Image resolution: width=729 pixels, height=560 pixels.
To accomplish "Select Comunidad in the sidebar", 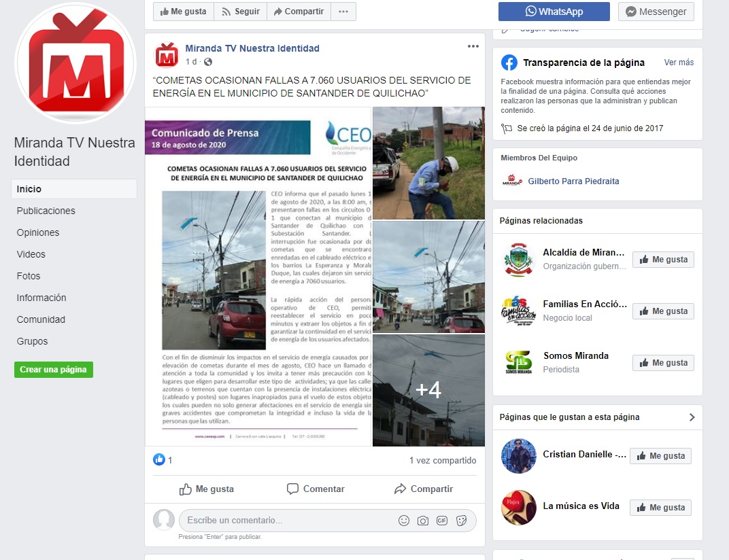I will [40, 319].
